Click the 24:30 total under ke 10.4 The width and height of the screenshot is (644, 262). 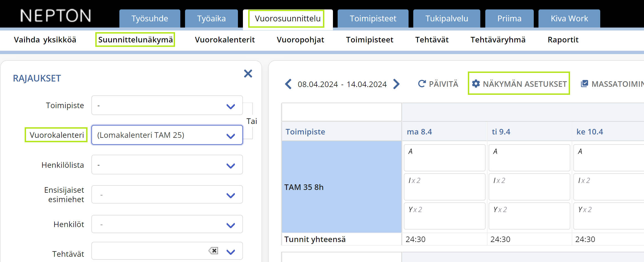585,239
